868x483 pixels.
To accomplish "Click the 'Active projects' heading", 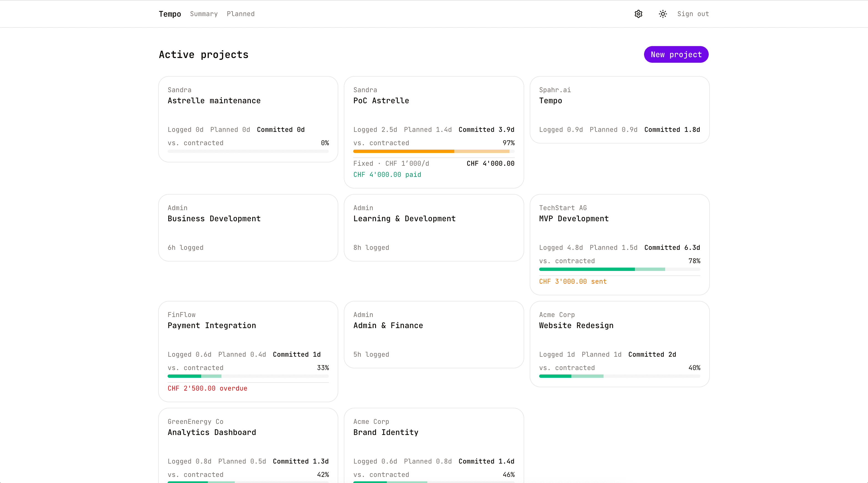I will [x=203, y=55].
